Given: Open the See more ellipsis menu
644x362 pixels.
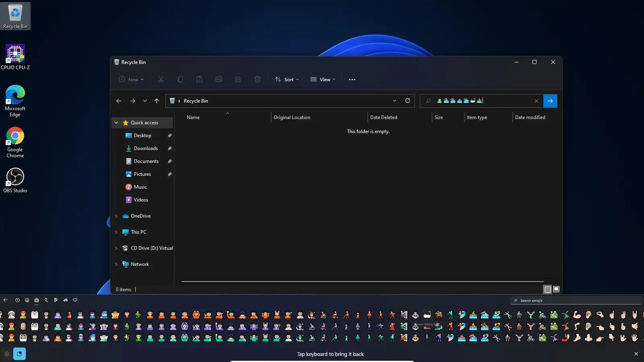Looking at the screenshot, I should click(x=352, y=79).
